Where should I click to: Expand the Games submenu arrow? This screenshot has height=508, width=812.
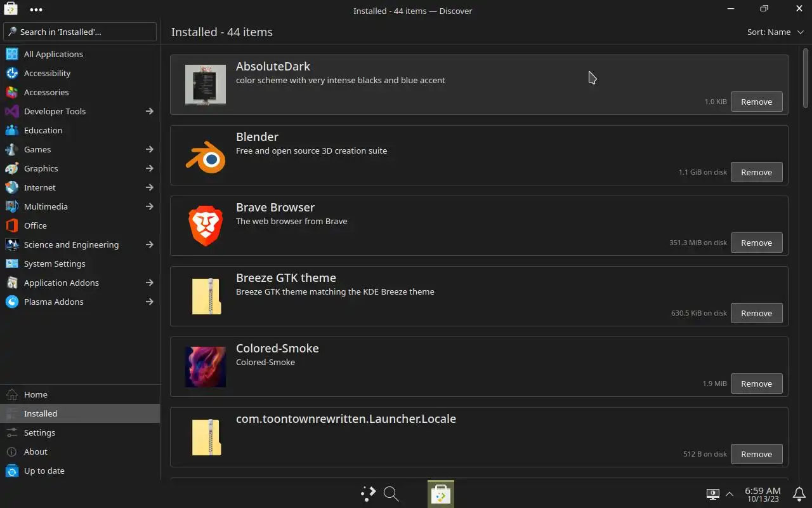150,149
